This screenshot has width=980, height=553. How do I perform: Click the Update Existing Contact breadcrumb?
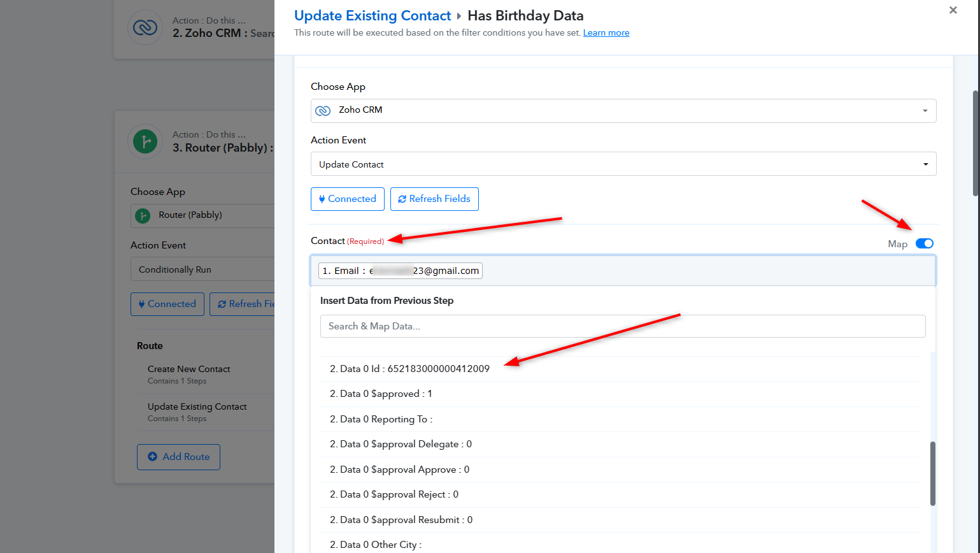click(x=373, y=15)
